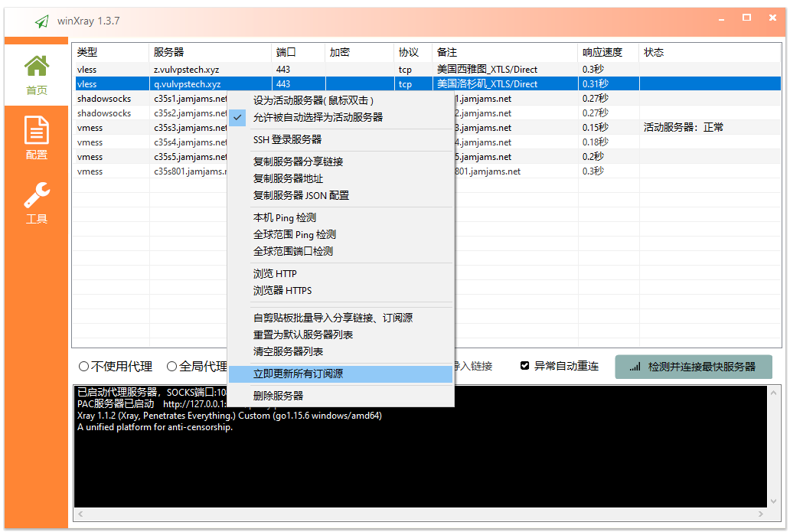Run 本机 Ping 检测 from menu
Viewport: 790px width, 532px height.
[341, 217]
